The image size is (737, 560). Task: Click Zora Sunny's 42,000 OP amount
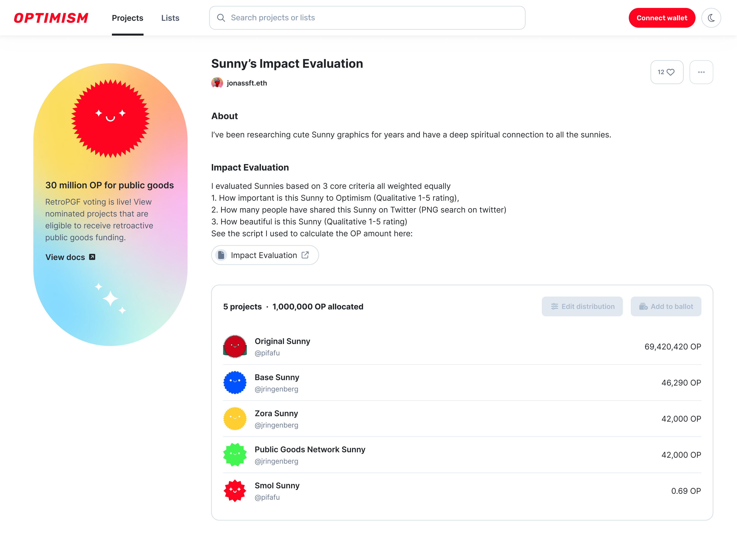click(681, 419)
